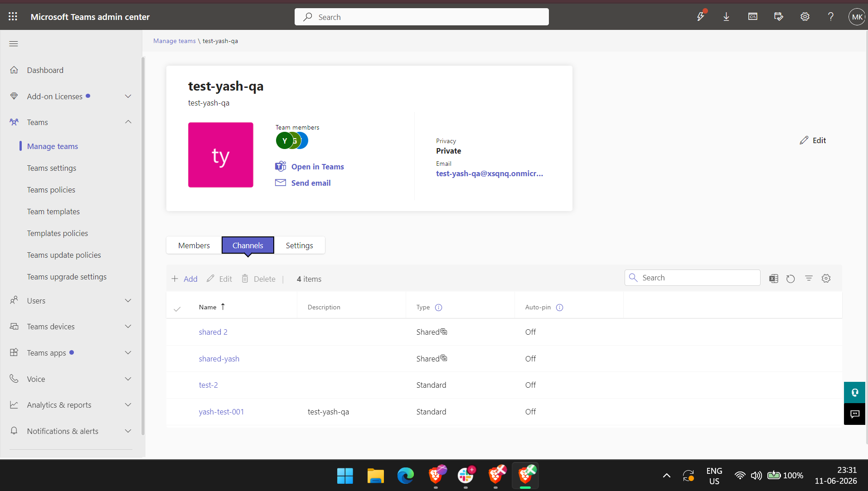Open Team templates in sidebar

tap(53, 212)
